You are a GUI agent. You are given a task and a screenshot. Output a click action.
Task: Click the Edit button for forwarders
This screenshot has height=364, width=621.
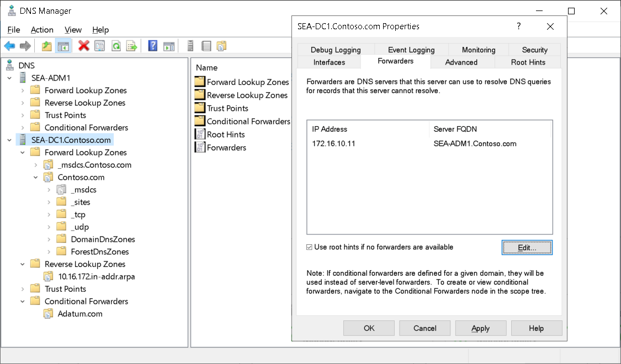click(x=526, y=247)
